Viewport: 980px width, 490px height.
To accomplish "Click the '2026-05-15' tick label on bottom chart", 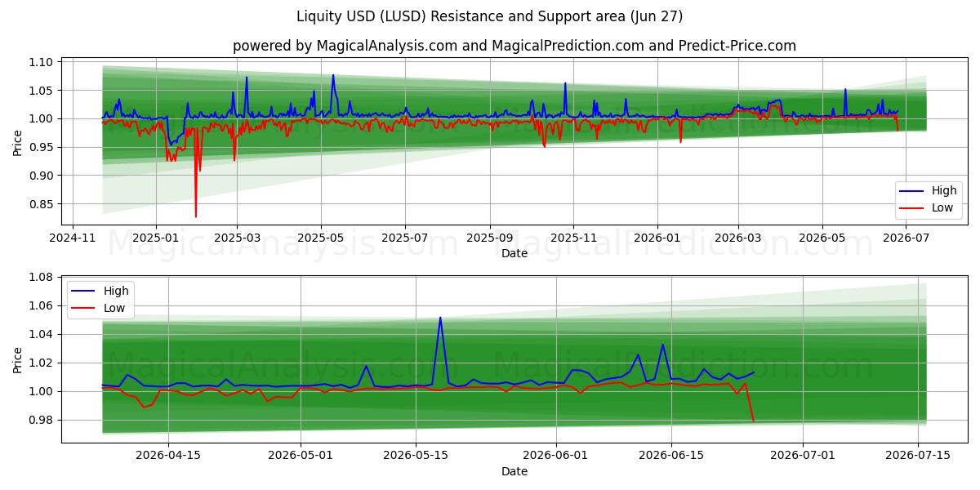I will pos(416,455).
